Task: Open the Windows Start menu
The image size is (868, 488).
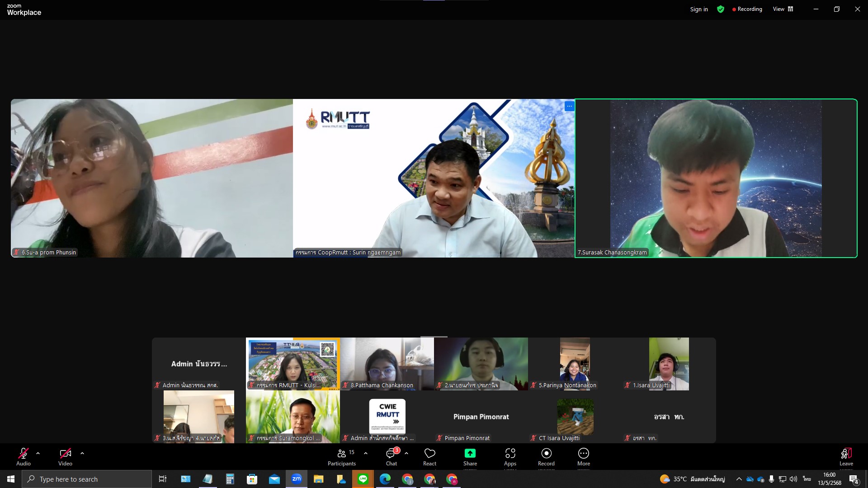Action: 11,479
